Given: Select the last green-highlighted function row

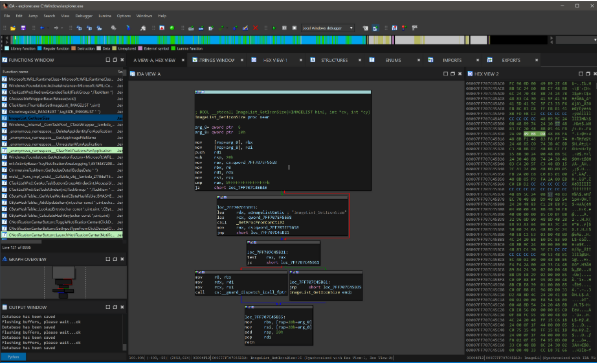Looking at the screenshot, I should pos(62,235).
